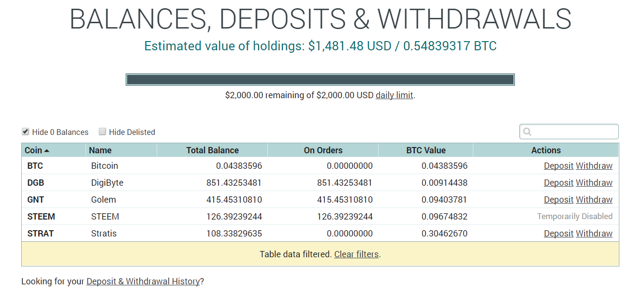This screenshot has width=644, height=295.
Task: Open Deposit for Bitcoin row
Action: click(558, 166)
